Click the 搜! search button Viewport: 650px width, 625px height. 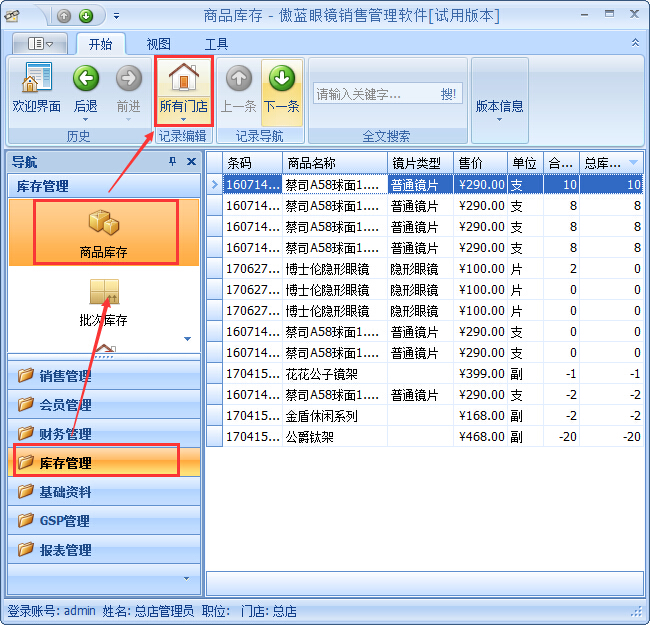click(448, 94)
